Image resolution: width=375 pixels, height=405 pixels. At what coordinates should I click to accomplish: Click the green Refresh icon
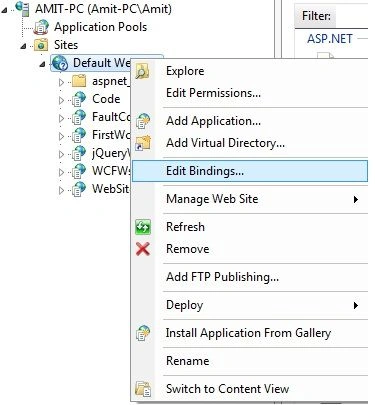point(143,227)
